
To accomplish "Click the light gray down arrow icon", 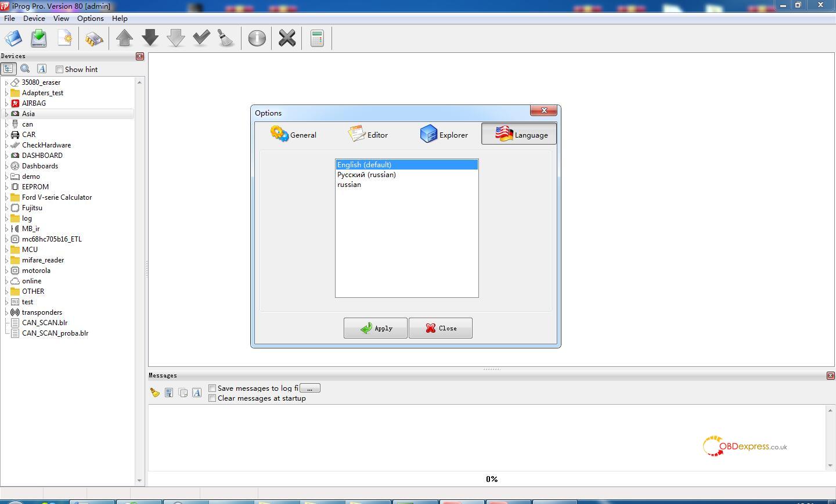I will (x=175, y=38).
